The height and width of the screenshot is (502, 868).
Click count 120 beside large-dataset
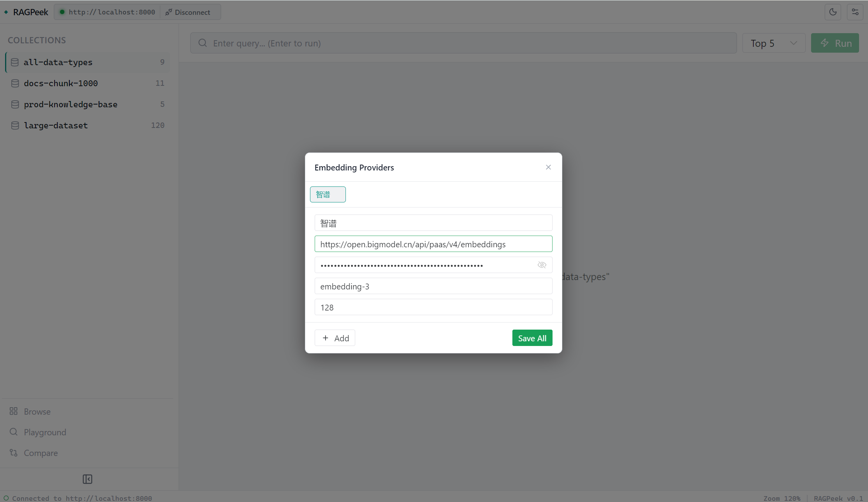[x=158, y=125]
